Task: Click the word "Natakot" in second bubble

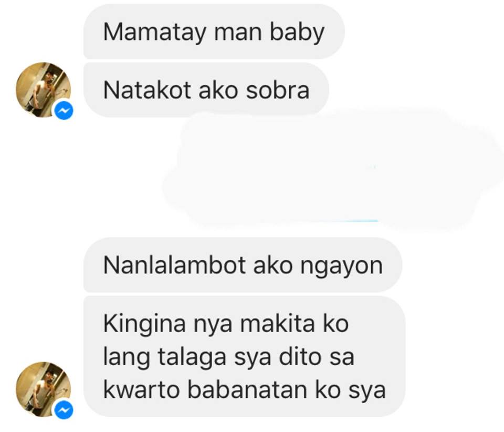Action: [147, 90]
